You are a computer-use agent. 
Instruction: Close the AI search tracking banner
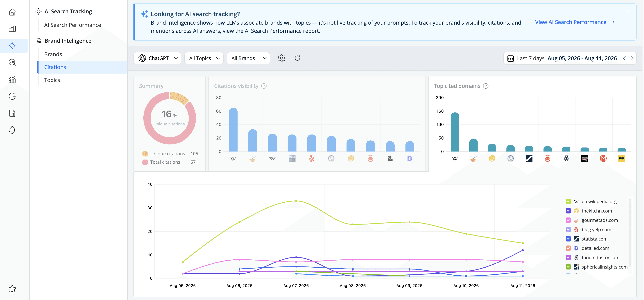click(628, 11)
